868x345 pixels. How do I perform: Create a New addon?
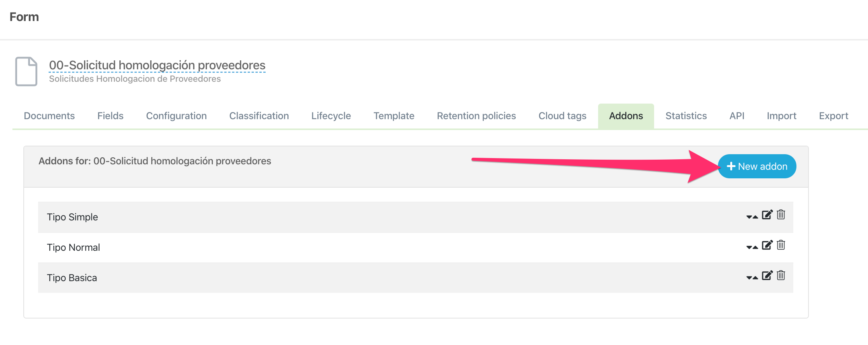[757, 166]
